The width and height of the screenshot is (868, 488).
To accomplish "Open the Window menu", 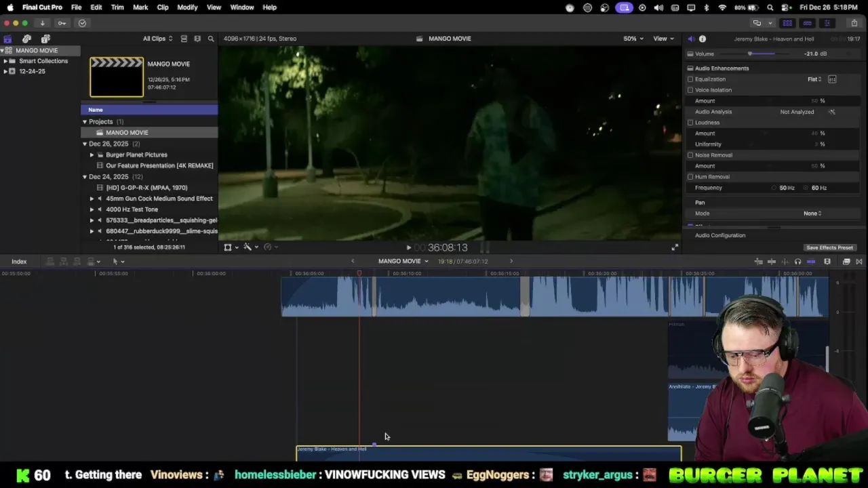I will [x=242, y=7].
